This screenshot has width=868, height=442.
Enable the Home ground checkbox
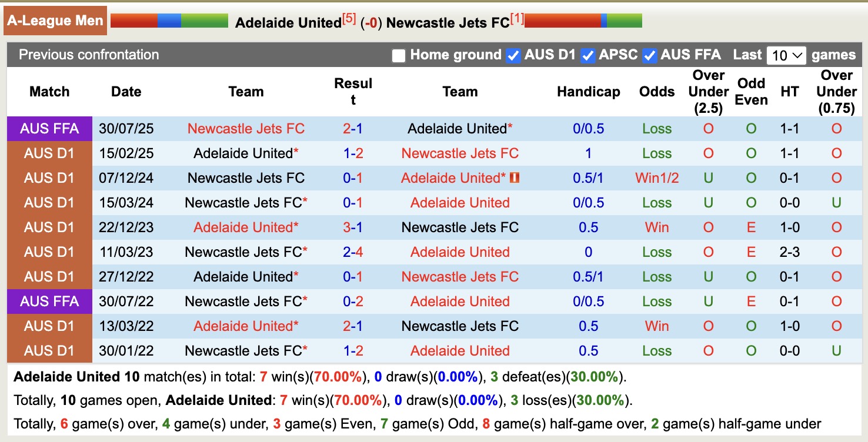click(x=399, y=55)
